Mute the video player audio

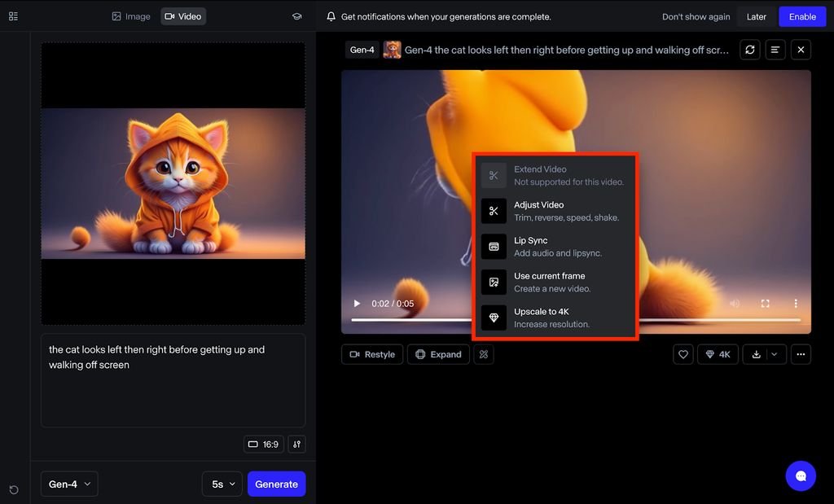(735, 304)
